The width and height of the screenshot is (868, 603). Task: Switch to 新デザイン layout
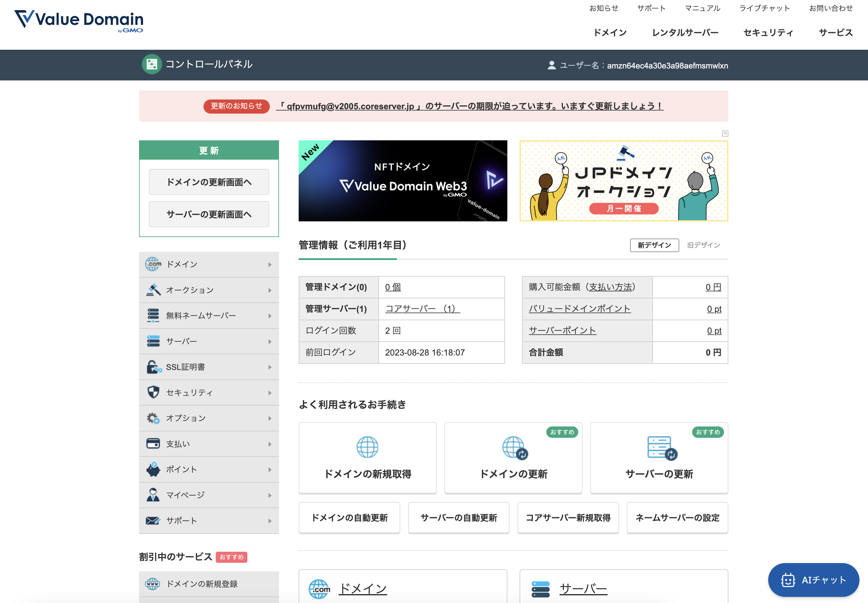[x=654, y=245]
